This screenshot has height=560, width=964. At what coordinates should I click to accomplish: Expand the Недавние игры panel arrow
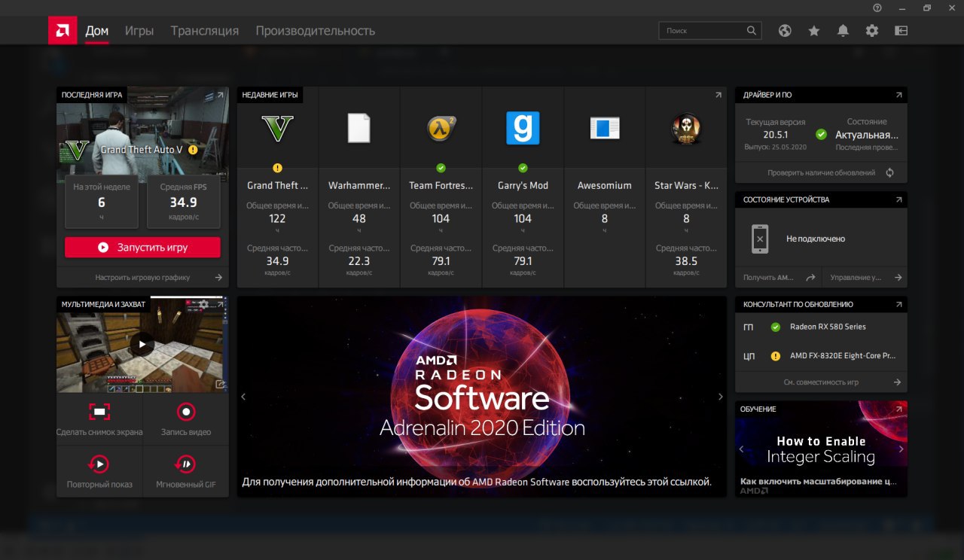718,95
